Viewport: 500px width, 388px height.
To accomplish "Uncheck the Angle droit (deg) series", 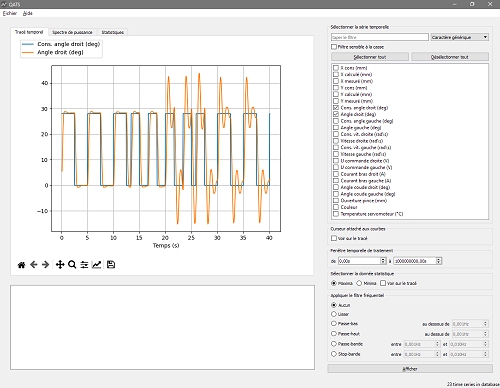I will [336, 114].
